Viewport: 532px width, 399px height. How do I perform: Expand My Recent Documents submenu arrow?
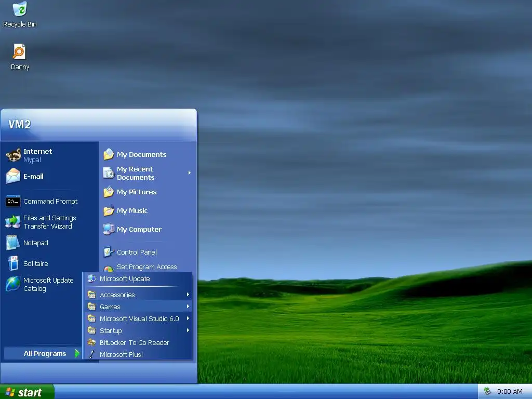coord(189,173)
